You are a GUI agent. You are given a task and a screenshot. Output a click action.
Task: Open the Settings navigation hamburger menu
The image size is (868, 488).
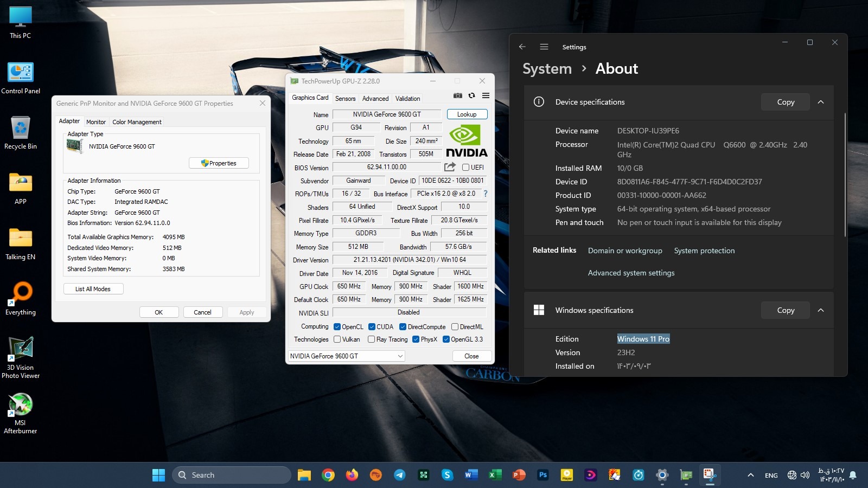click(x=544, y=47)
